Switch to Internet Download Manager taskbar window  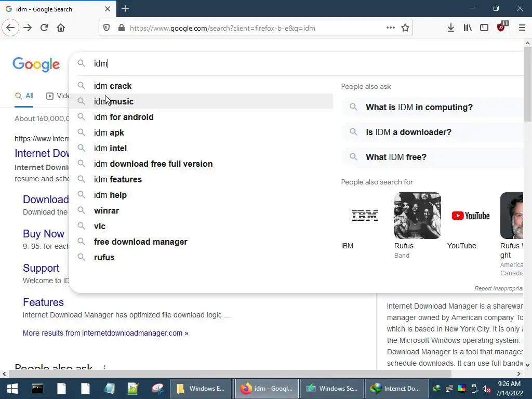396,389
